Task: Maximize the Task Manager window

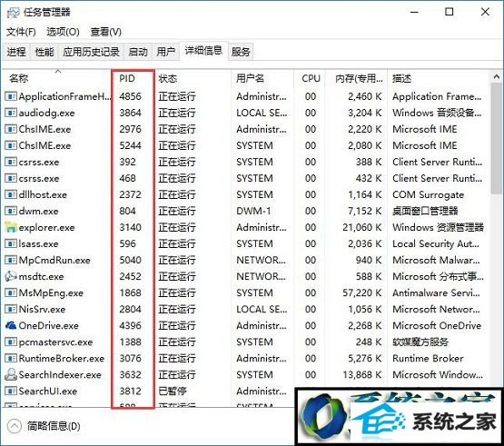Action: pyautogui.click(x=449, y=12)
